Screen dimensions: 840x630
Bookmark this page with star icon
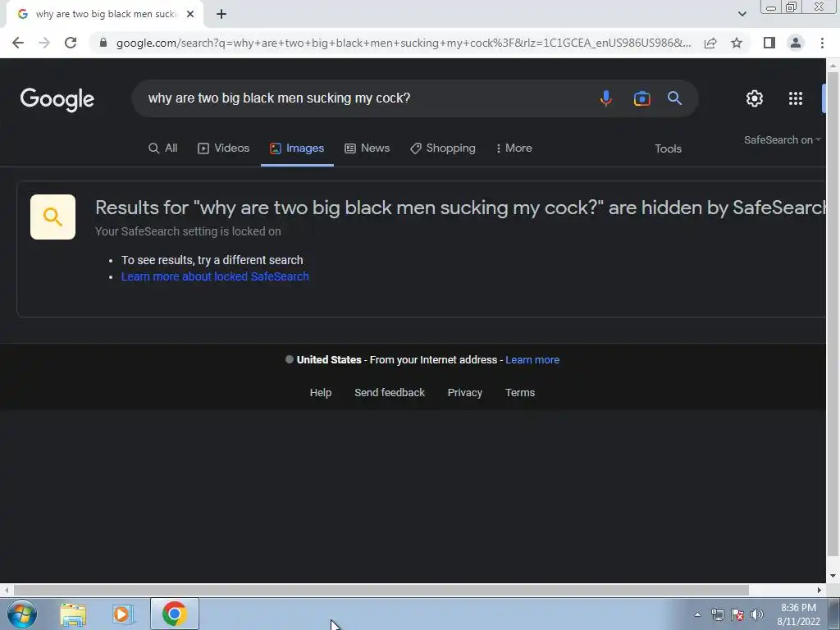point(737,43)
